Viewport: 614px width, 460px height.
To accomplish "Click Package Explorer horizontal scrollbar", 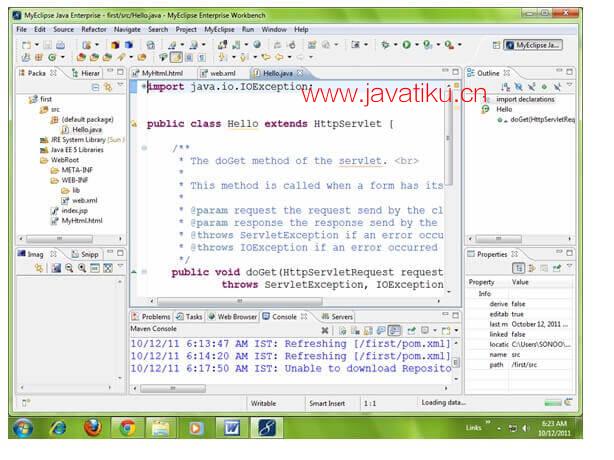I will [59, 238].
